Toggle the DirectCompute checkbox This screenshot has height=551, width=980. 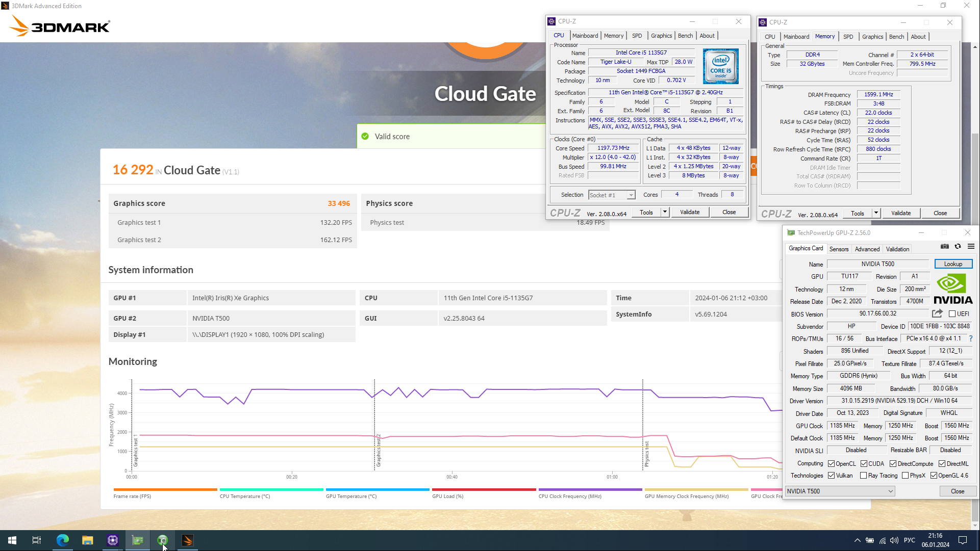(x=893, y=464)
